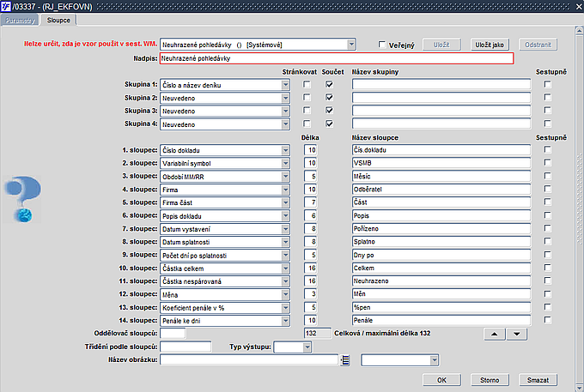Expand the 9. sloupec Počet dní po splatnosti dropdown
584x392 pixels.
(285, 255)
